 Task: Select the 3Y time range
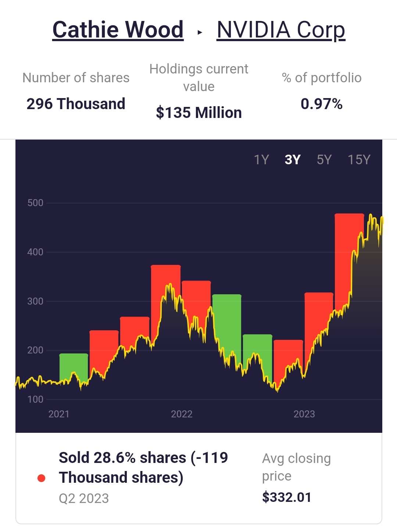tap(293, 159)
